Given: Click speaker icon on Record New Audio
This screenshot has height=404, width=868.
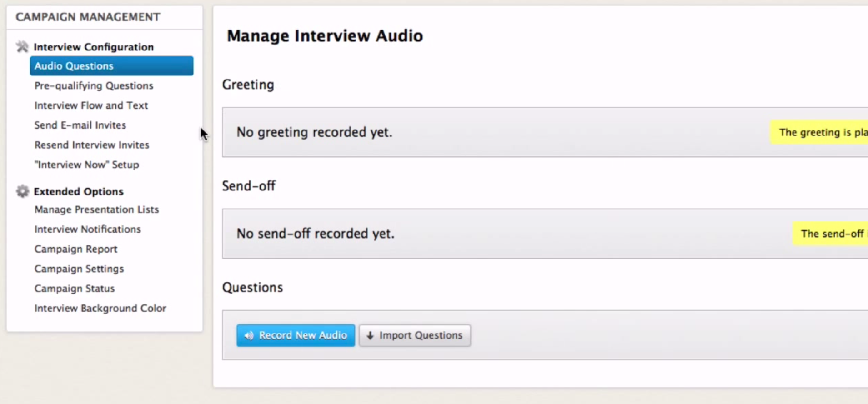Looking at the screenshot, I should point(249,335).
